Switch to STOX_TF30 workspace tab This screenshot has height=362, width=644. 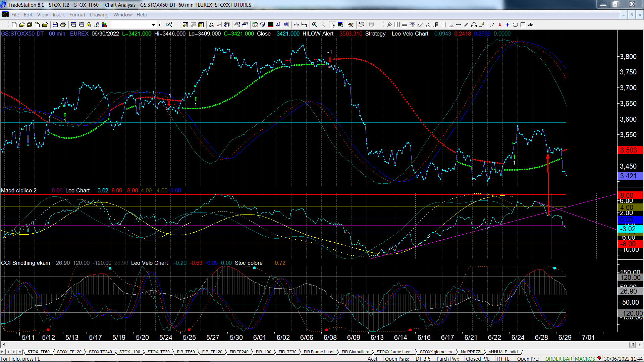[x=159, y=352]
